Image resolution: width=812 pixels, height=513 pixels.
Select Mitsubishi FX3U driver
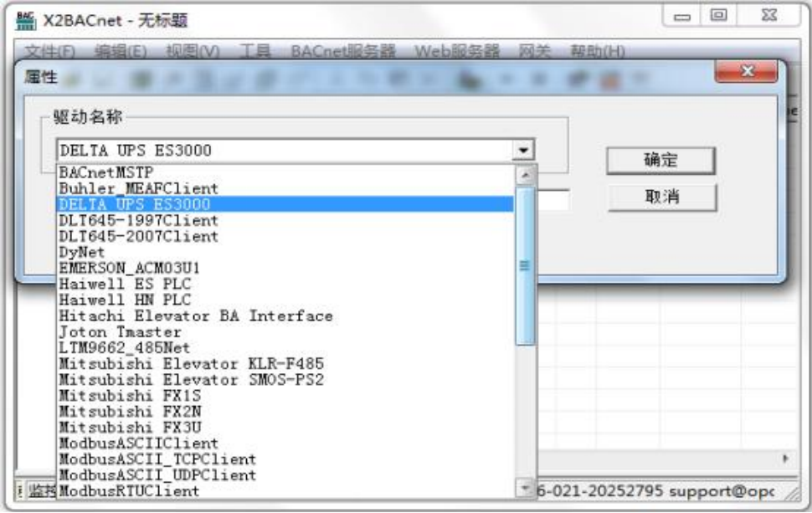coord(285,428)
